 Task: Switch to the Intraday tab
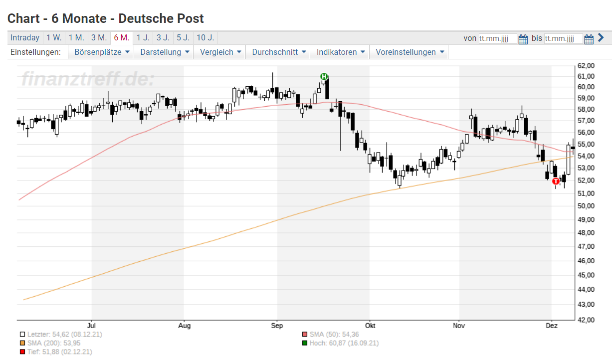coord(25,37)
